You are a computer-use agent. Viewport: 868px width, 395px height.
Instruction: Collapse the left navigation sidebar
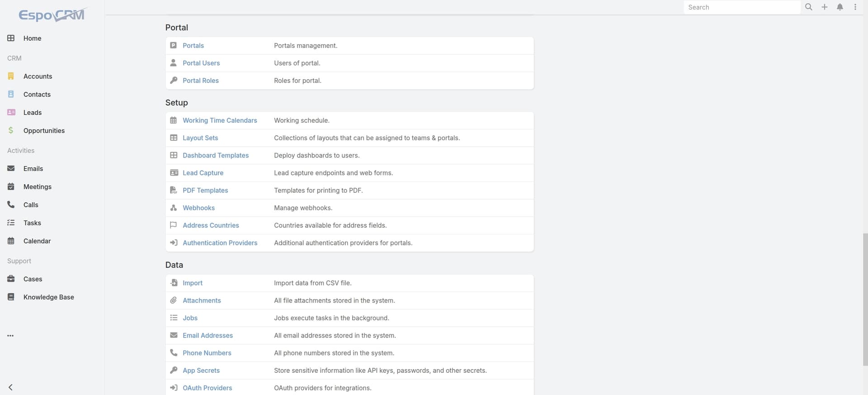coord(10,387)
